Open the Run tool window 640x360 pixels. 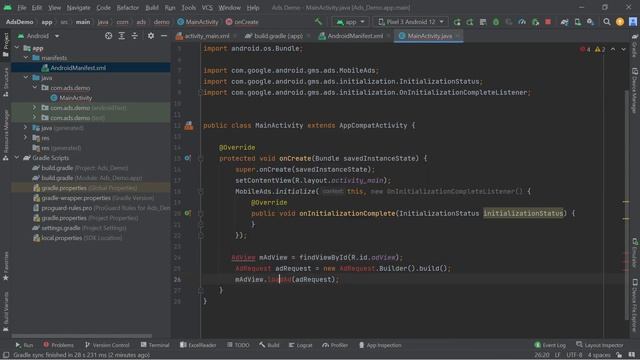[24, 345]
